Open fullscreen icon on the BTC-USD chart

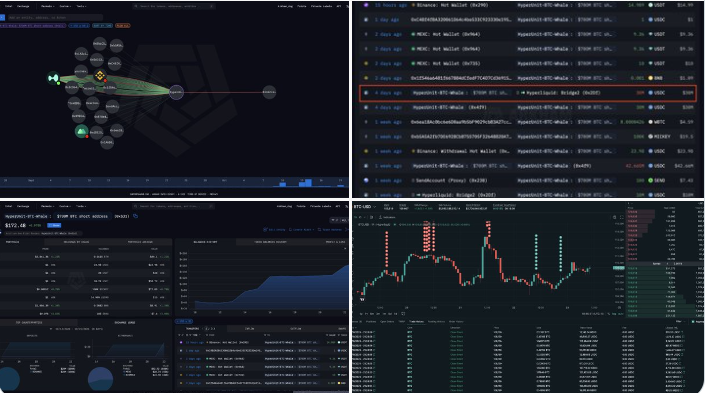pos(622,217)
